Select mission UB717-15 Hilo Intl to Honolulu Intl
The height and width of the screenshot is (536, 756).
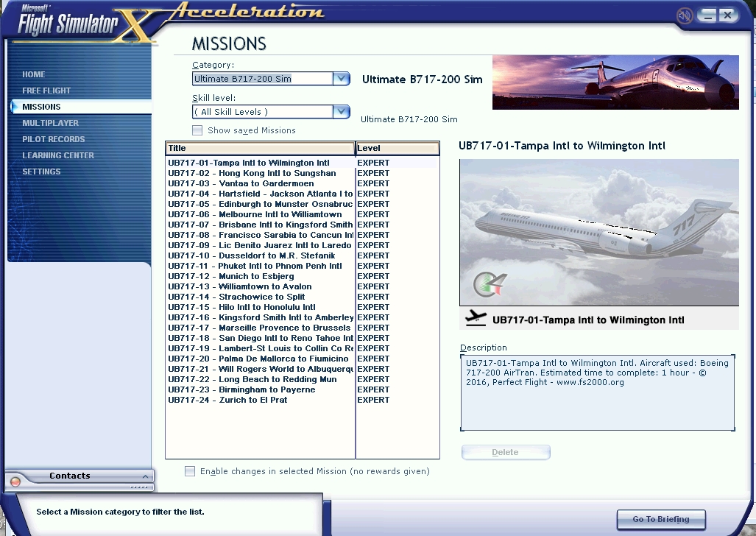tap(302, 307)
